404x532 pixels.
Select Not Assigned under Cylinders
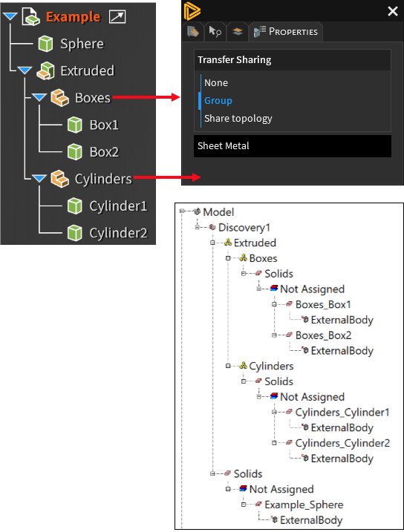click(312, 397)
